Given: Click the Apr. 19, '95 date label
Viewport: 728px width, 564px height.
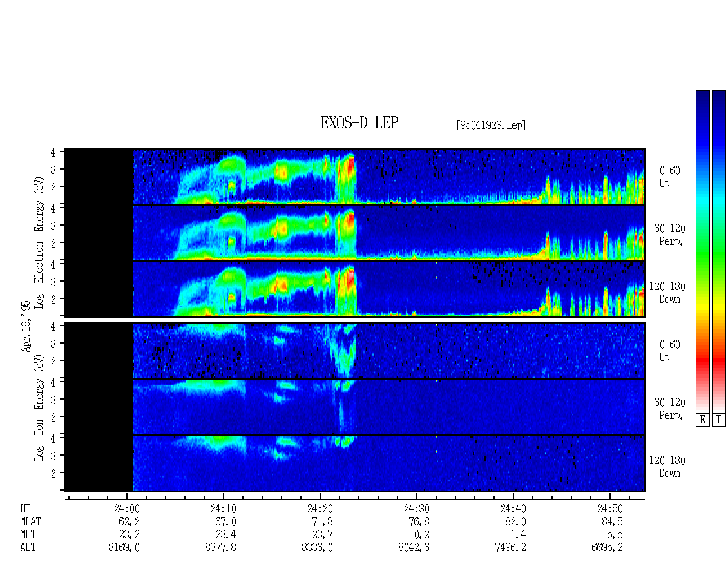Looking at the screenshot, I should tap(26, 326).
